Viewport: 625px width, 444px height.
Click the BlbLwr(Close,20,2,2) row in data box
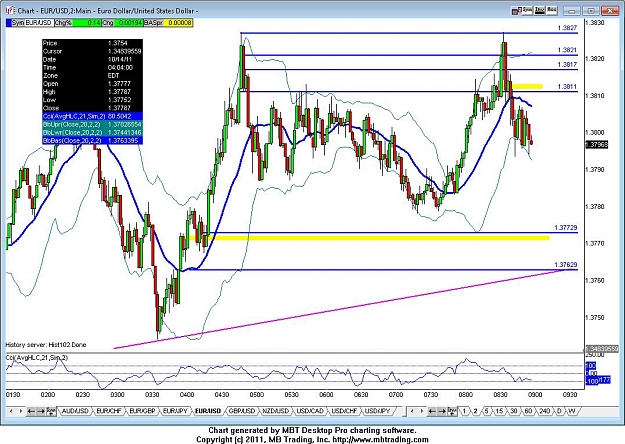[x=92, y=132]
